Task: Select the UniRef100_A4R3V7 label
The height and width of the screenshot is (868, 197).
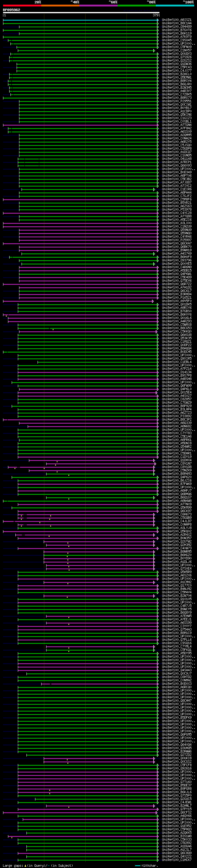Action: 177,91
